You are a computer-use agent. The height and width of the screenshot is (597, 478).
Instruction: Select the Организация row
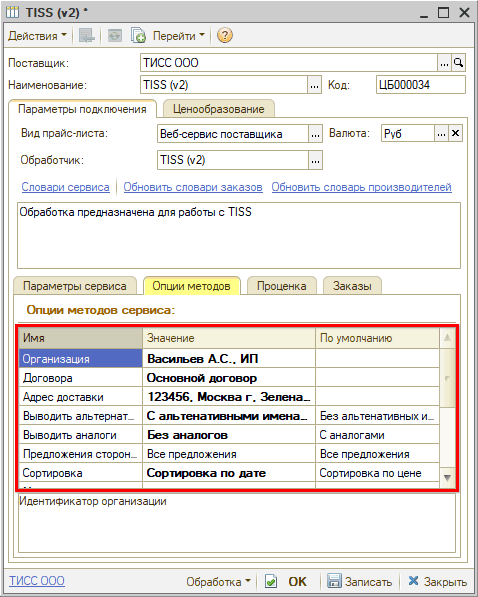point(81,359)
